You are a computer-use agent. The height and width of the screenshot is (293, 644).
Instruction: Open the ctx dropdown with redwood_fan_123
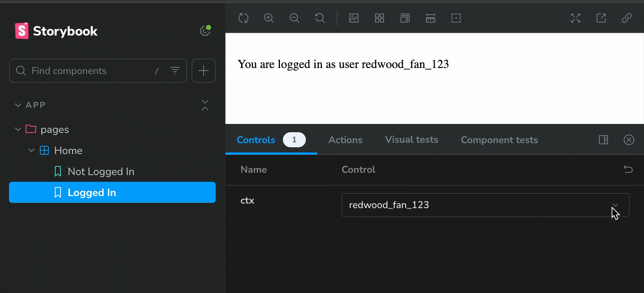pos(485,205)
